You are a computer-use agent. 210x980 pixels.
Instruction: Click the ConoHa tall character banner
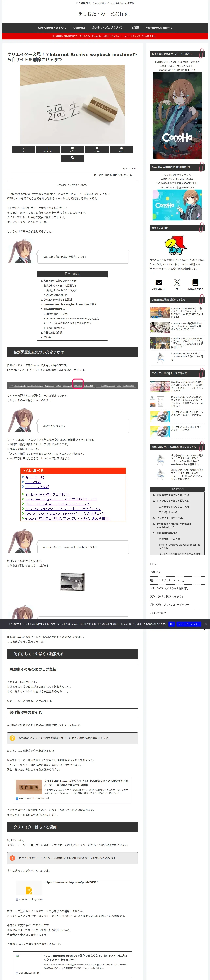click(x=177, y=116)
